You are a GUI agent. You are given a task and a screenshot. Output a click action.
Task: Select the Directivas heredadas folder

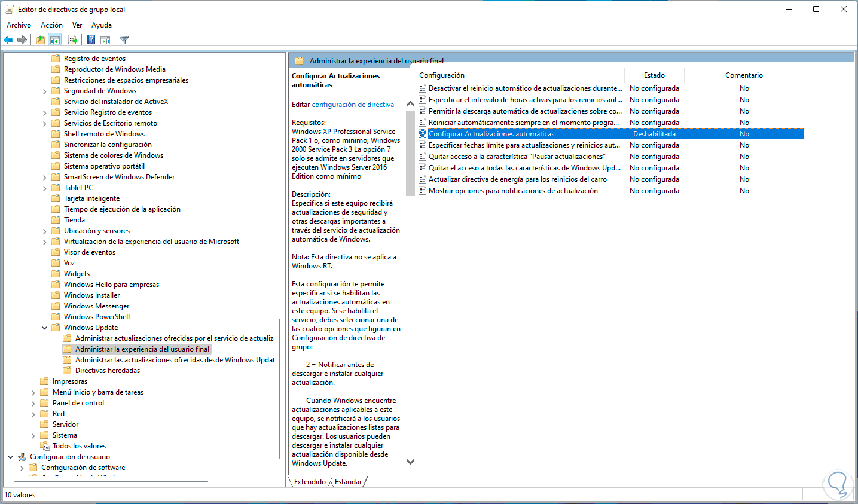pyautogui.click(x=108, y=371)
